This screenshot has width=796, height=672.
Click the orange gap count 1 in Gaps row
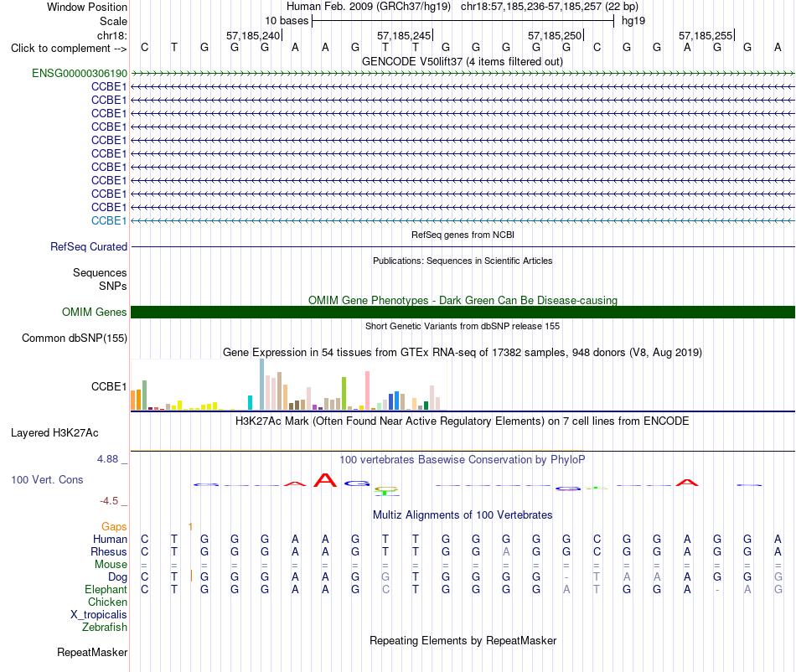190,527
